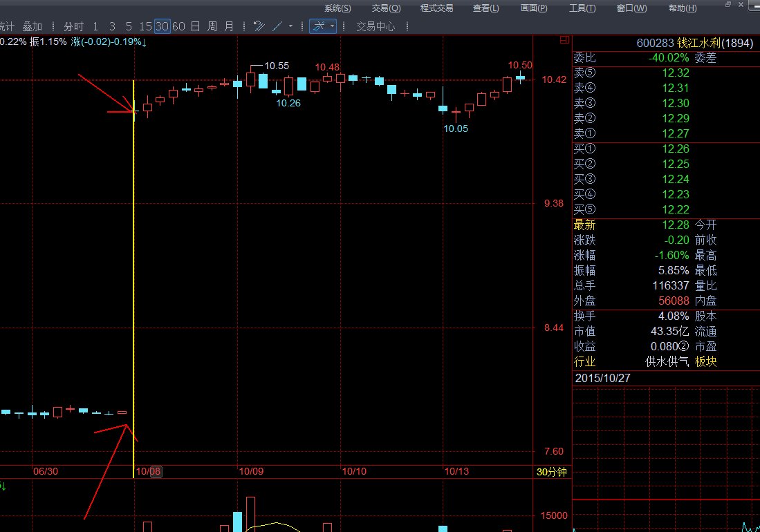Open the 工具(T) menu
The width and height of the screenshot is (760, 532).
click(582, 8)
